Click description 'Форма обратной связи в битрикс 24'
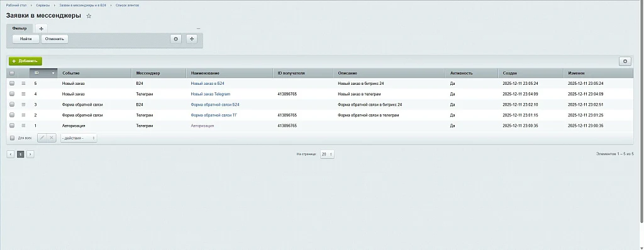Image resolution: width=644 pixels, height=250 pixels. (370, 105)
